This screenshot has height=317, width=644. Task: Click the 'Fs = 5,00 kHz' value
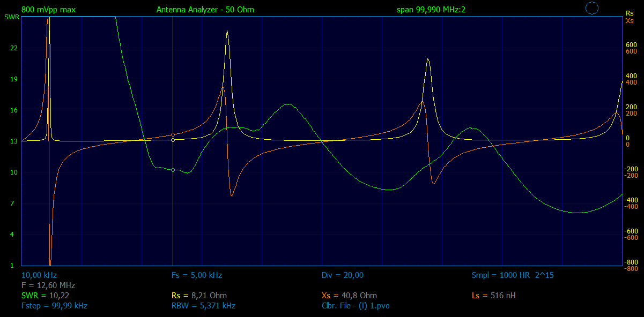pos(197,275)
